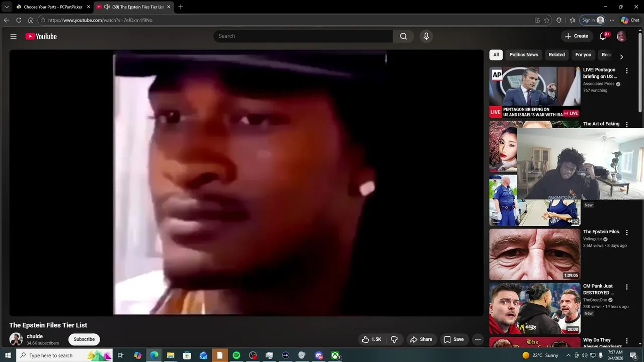The height and width of the screenshot is (362, 644).
Task: Open the chulde channel name link
Action: tap(35, 336)
